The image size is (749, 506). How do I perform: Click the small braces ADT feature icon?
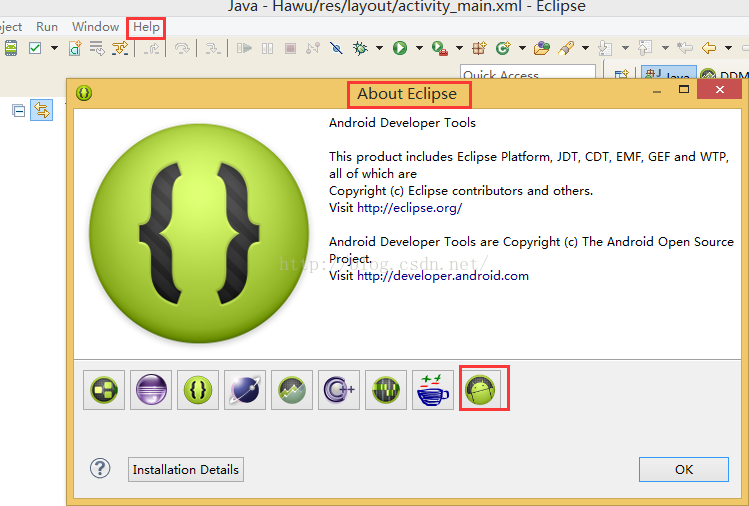(x=198, y=390)
